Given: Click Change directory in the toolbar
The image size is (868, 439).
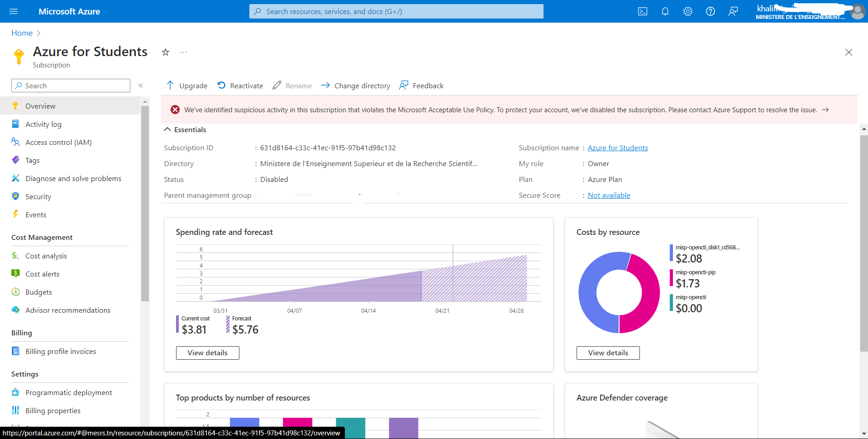Looking at the screenshot, I should click(356, 86).
